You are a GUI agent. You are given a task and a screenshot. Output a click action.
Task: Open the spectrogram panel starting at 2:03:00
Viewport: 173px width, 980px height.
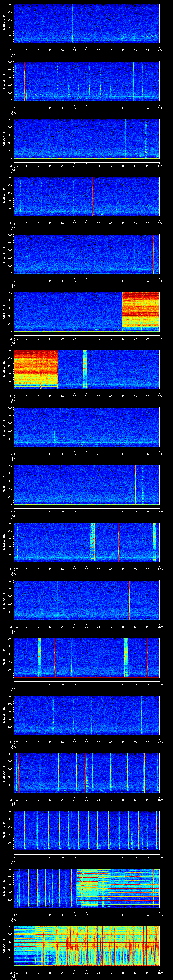86,139
